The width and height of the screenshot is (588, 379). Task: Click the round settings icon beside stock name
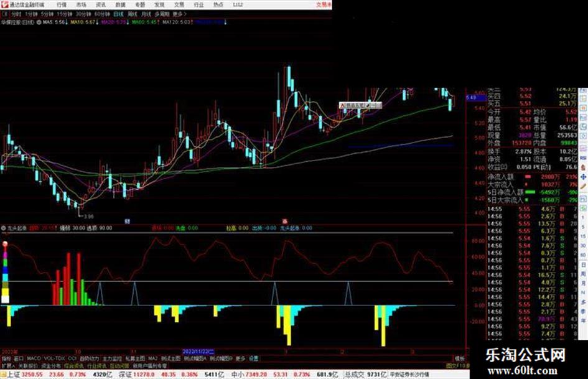(39, 22)
